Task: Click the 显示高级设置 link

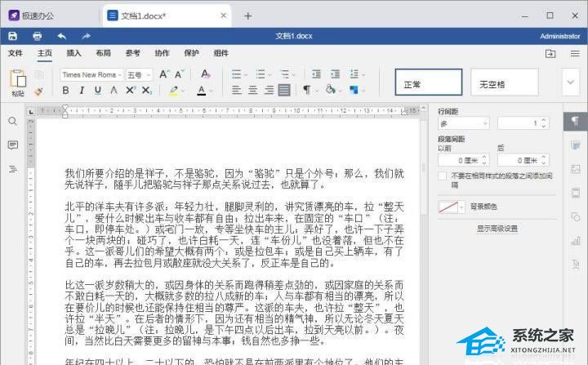Action: [497, 229]
